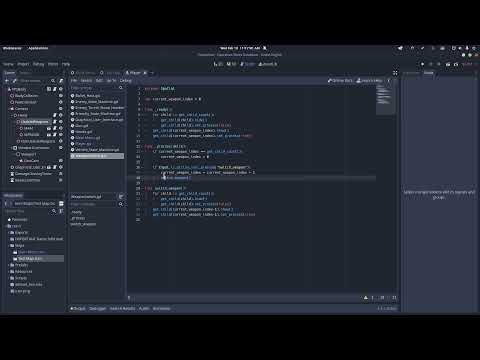Open the AssetLib workspace
The height and width of the screenshot is (360, 480).
click(268, 64)
